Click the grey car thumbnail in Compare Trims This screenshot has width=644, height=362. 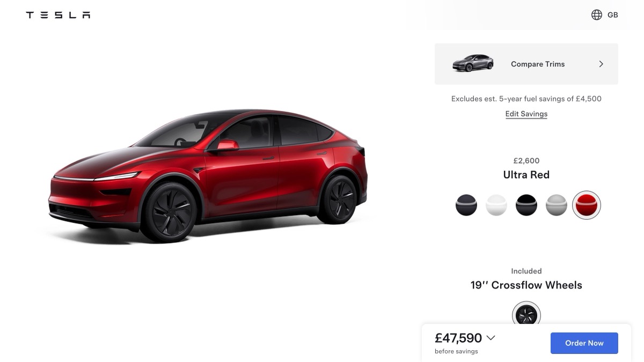473,63
